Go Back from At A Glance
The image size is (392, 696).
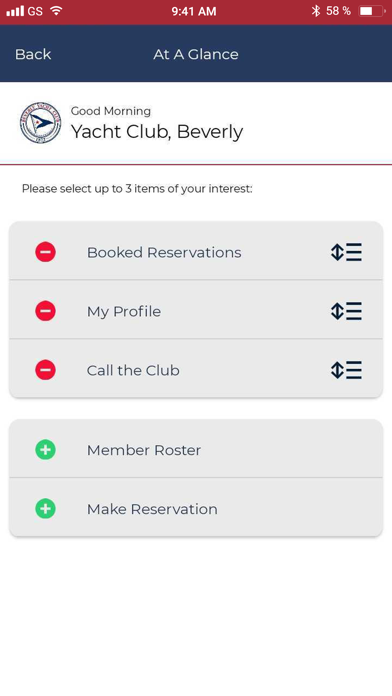pyautogui.click(x=33, y=54)
